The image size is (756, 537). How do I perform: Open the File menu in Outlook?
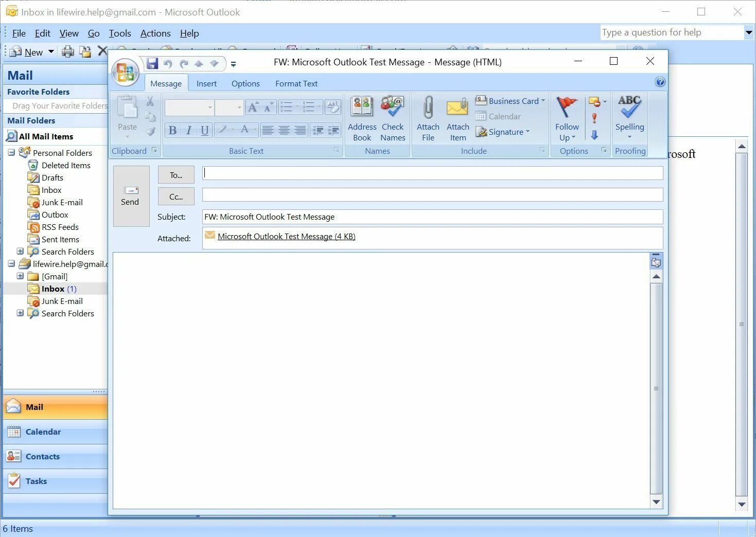pos(19,33)
